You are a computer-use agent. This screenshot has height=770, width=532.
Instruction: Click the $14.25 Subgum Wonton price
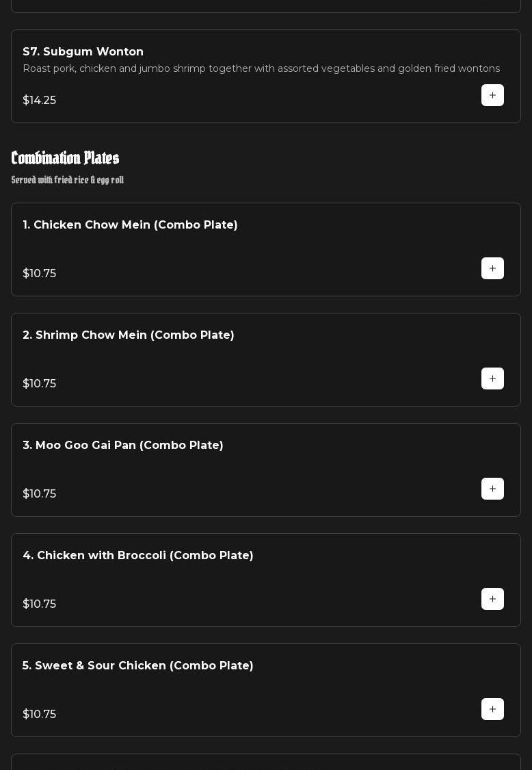pyautogui.click(x=40, y=101)
